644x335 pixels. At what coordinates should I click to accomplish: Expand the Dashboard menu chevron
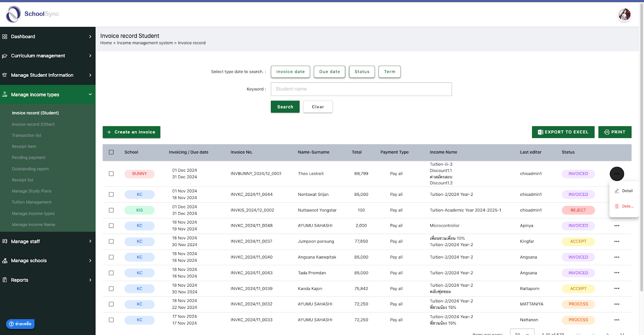tap(90, 37)
